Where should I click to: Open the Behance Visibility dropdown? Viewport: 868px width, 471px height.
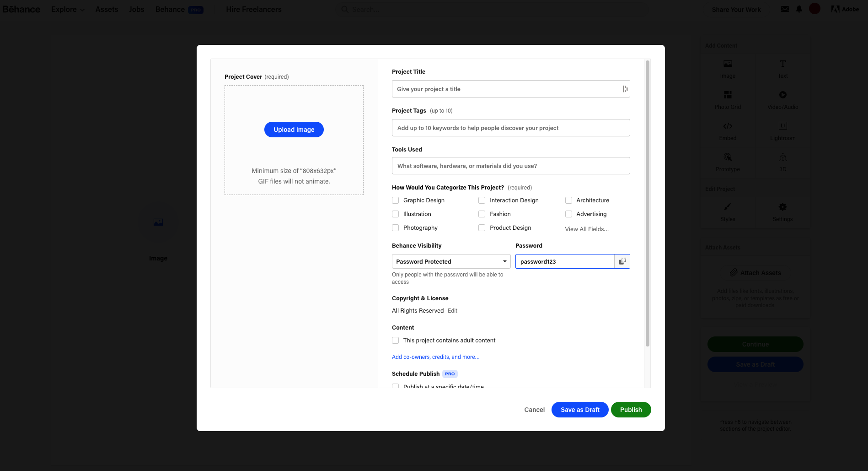tap(450, 261)
